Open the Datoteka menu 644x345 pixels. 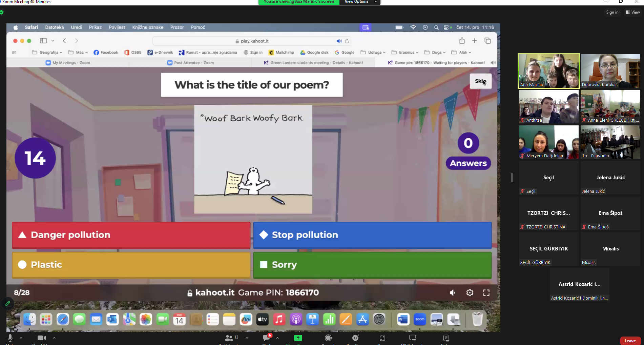pyautogui.click(x=54, y=27)
